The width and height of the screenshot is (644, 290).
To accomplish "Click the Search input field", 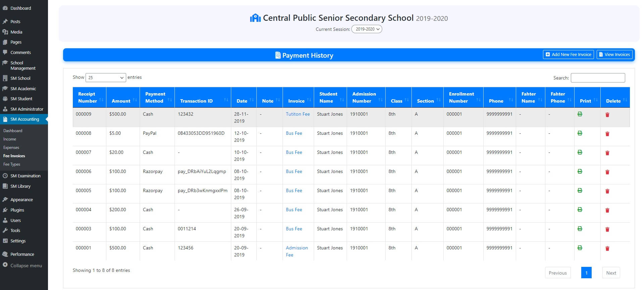I will pyautogui.click(x=598, y=78).
